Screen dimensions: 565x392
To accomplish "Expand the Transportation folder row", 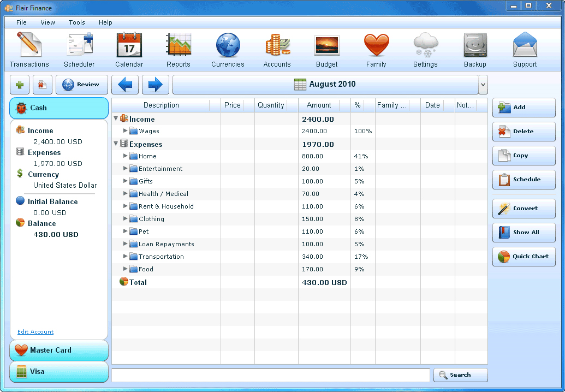I will coord(126,256).
